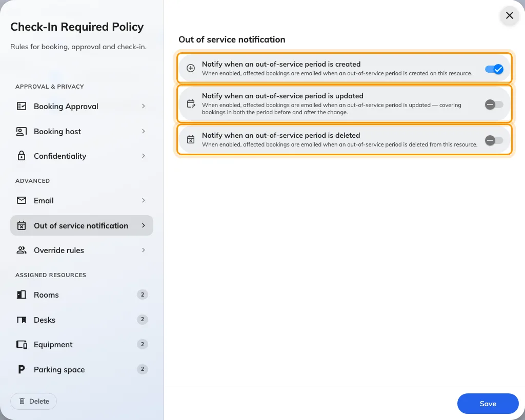Click the Booking Approval checklist icon

coord(22,107)
